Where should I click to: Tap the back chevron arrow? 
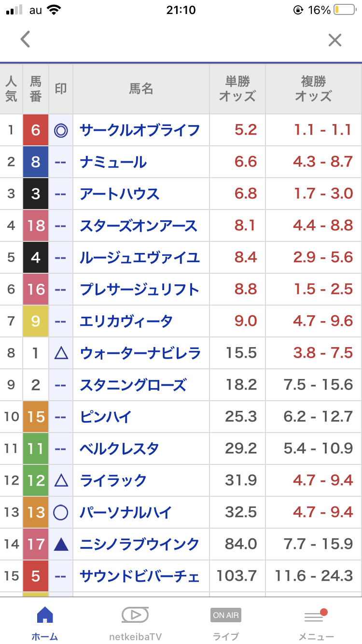(26, 39)
